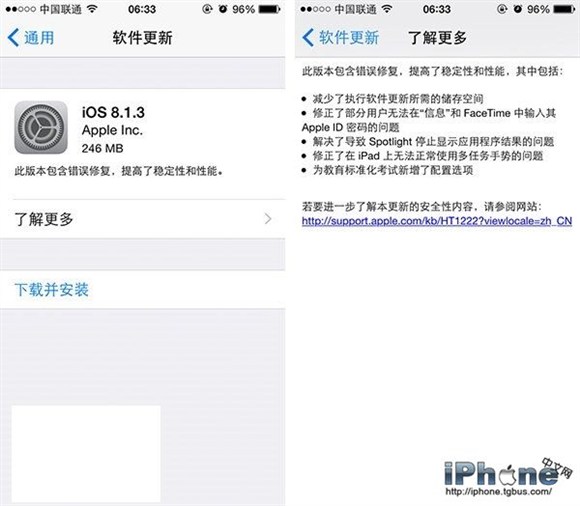580x506 pixels.
Task: Tap 下载并安装 to download and install
Action: coord(52,290)
